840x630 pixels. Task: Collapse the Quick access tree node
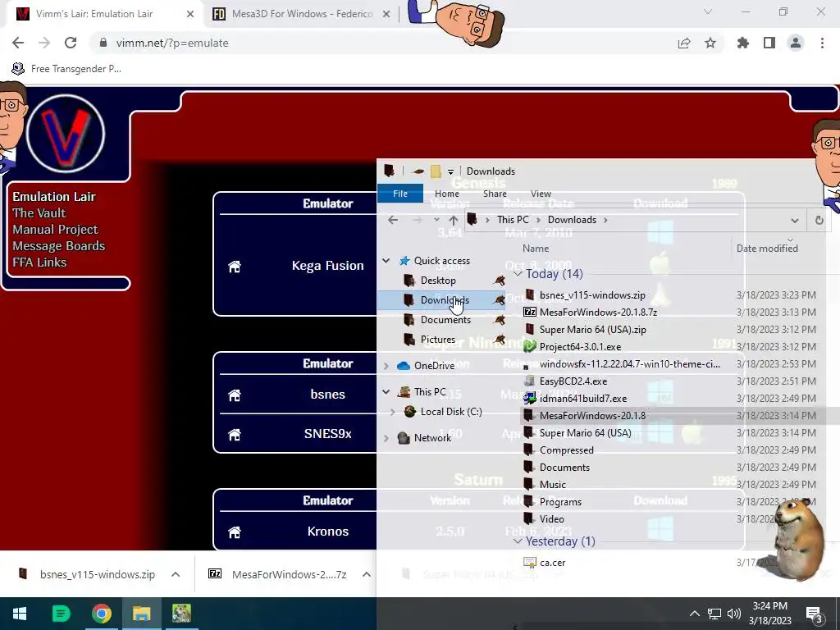386,261
